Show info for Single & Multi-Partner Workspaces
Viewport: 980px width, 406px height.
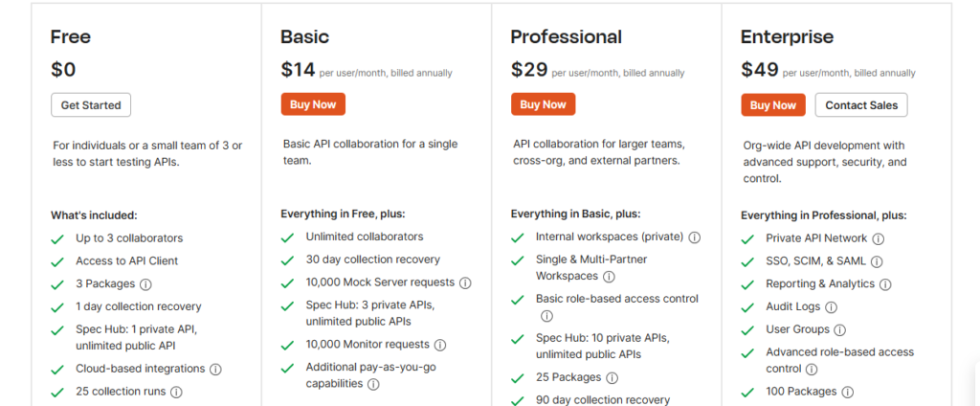tap(609, 277)
